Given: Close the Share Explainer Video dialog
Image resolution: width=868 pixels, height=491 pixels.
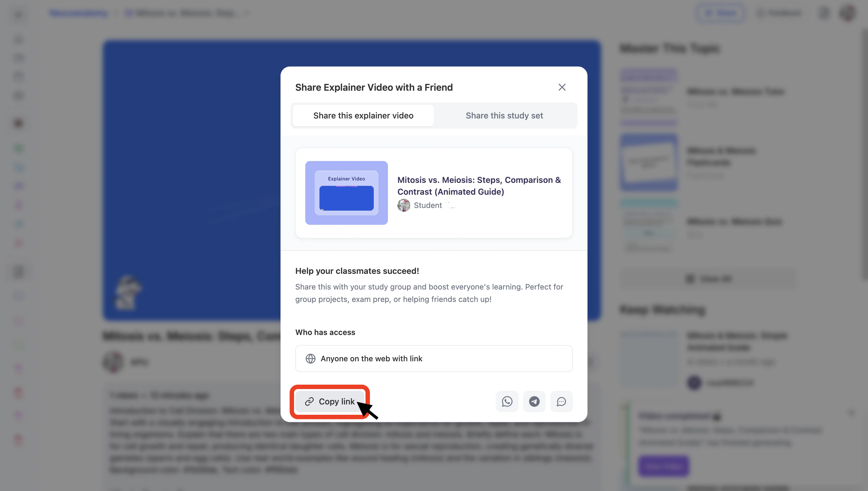Looking at the screenshot, I should (562, 87).
